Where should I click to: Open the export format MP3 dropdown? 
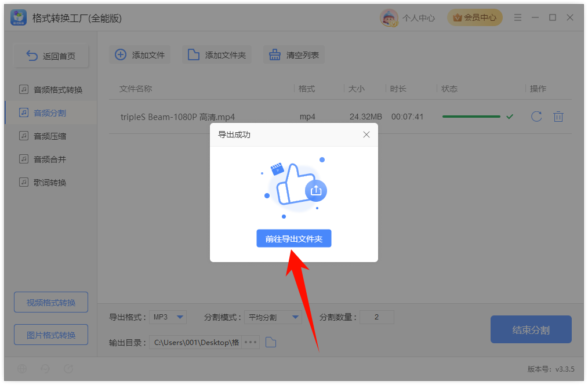(168, 317)
